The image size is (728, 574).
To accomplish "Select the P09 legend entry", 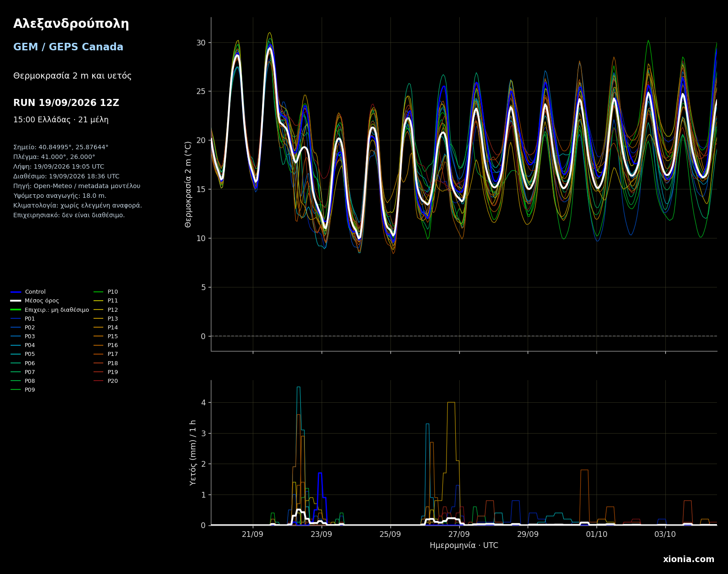I will click(23, 390).
